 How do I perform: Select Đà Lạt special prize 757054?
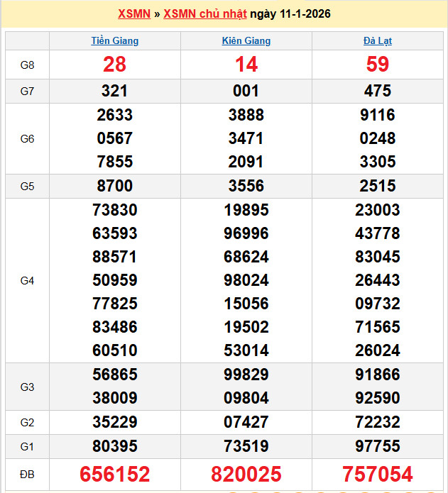click(378, 474)
